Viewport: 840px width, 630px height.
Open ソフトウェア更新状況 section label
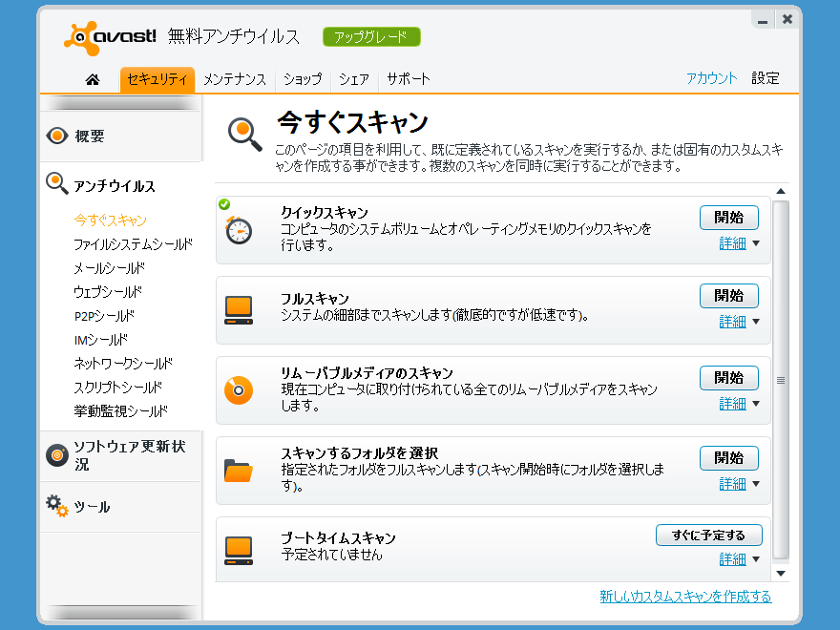(129, 455)
